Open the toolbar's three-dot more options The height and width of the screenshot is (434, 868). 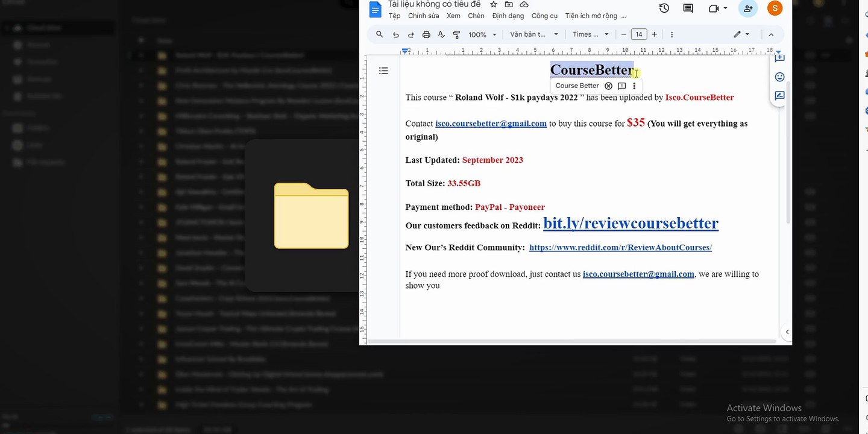671,34
